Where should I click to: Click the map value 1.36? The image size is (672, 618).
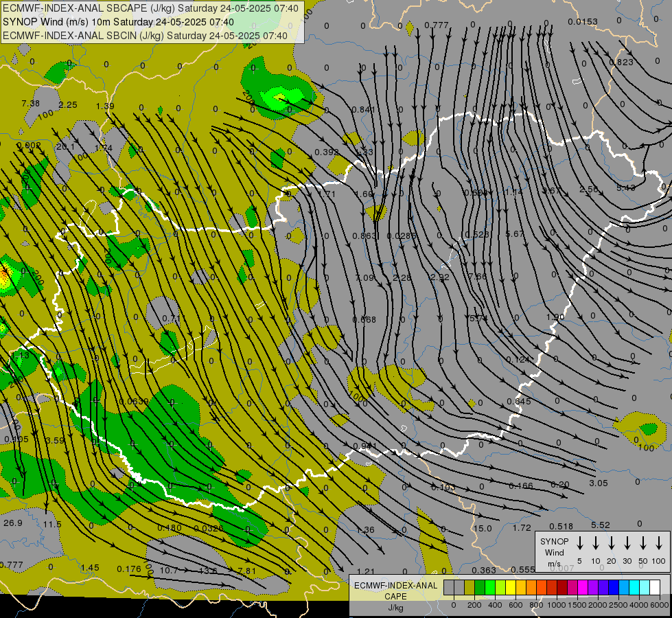point(366,530)
